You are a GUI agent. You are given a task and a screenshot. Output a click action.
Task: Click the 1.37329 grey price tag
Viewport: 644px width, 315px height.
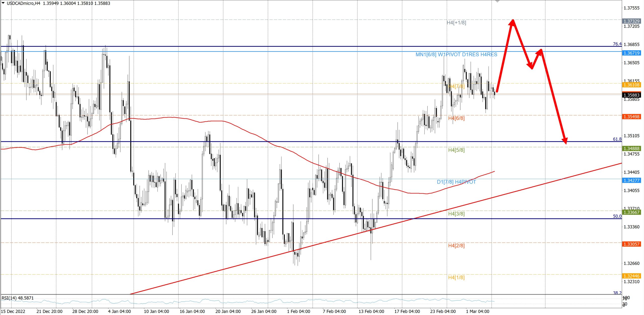pyautogui.click(x=631, y=21)
